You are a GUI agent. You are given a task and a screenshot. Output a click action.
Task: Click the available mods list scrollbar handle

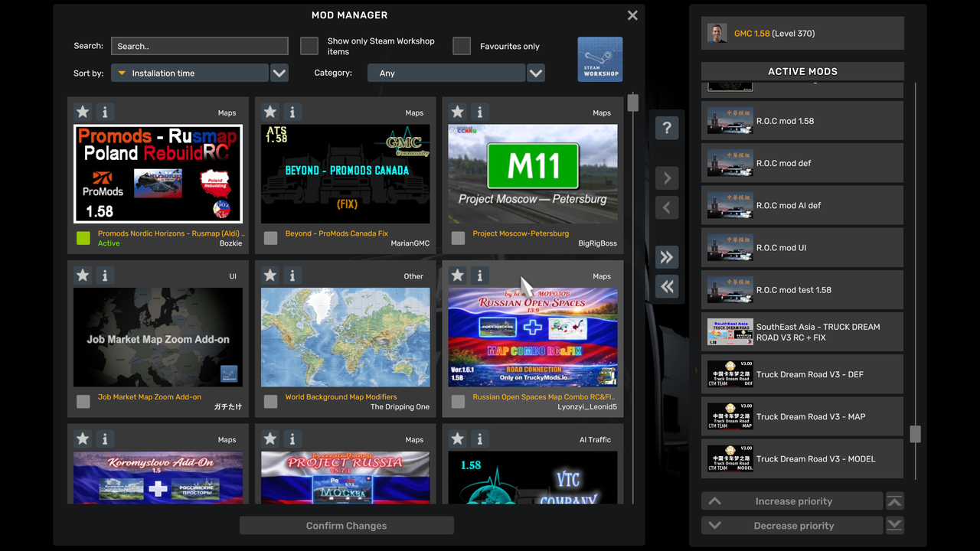pyautogui.click(x=633, y=103)
